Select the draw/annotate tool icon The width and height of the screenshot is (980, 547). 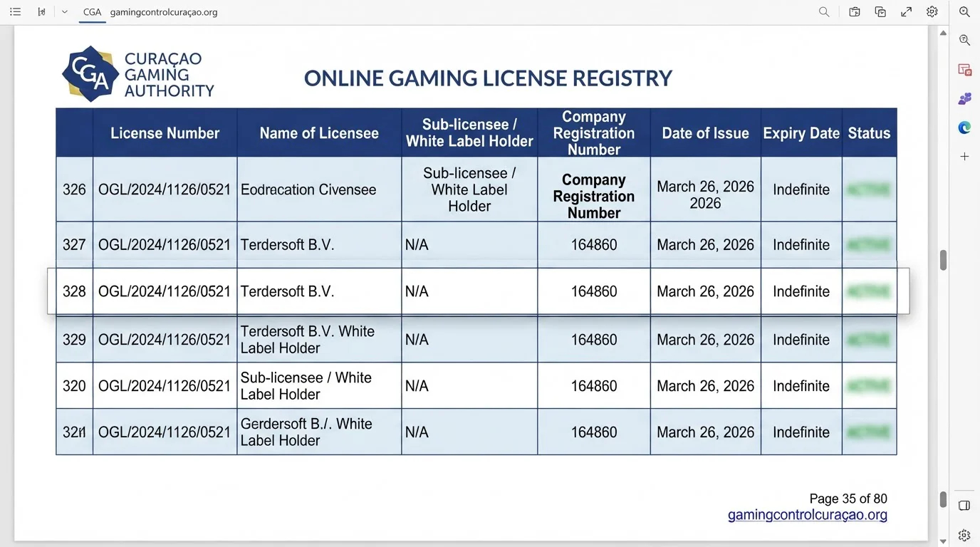click(41, 12)
